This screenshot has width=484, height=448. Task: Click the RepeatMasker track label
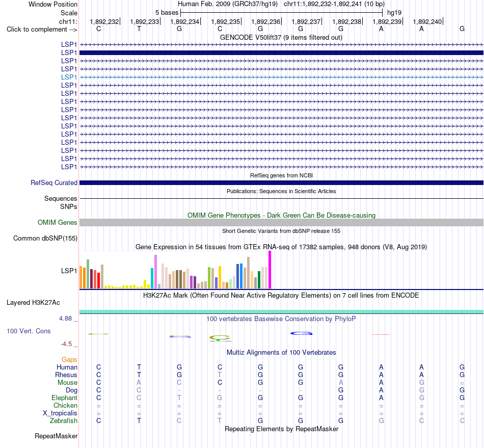pos(56,436)
